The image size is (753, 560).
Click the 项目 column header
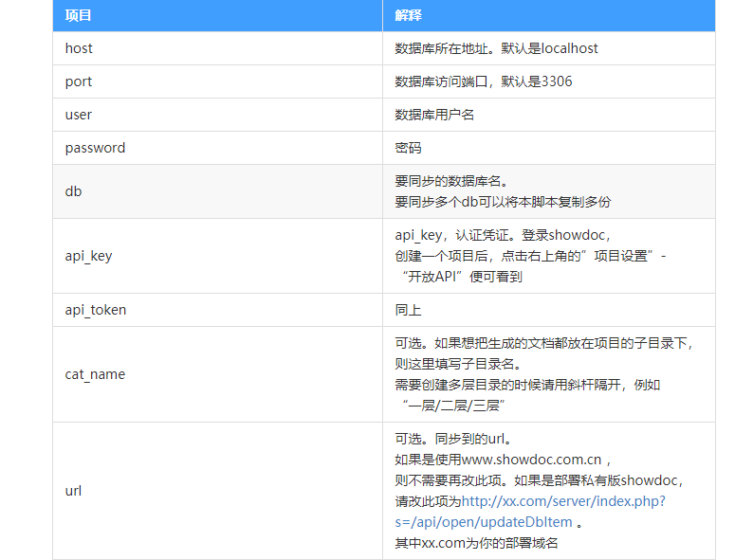click(x=217, y=15)
